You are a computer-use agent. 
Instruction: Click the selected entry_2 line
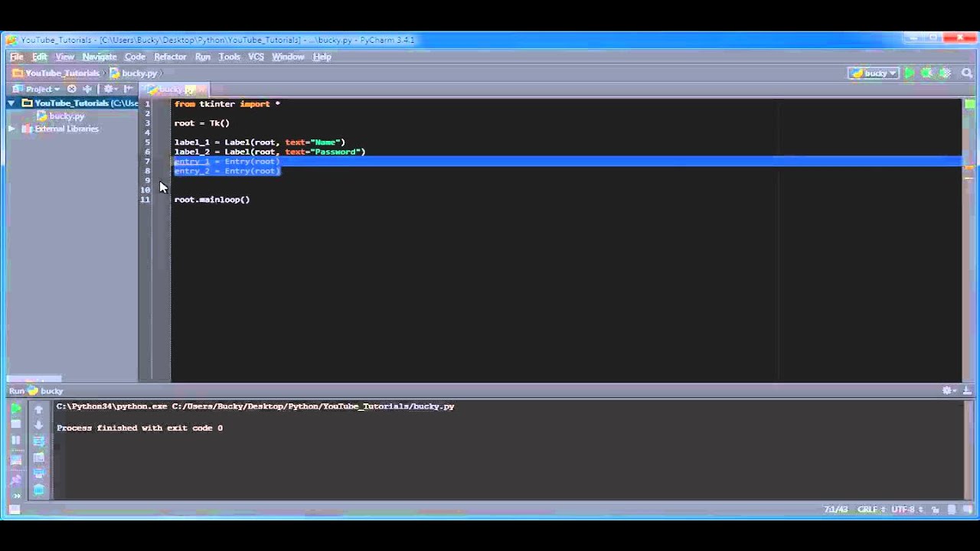coord(227,171)
